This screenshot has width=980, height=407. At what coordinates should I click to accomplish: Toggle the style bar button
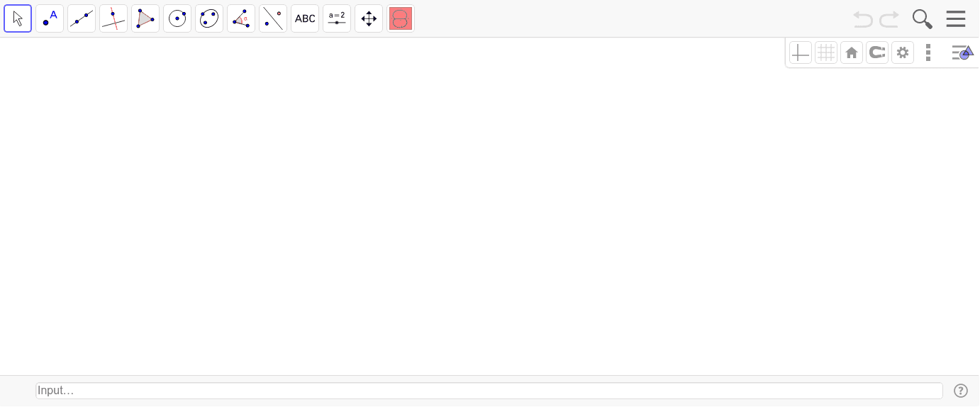pos(962,52)
